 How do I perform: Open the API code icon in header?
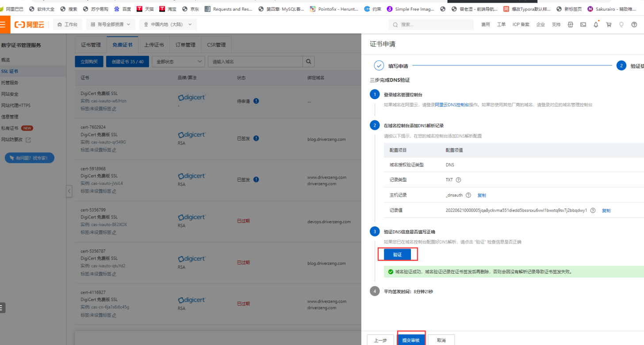coord(571,25)
